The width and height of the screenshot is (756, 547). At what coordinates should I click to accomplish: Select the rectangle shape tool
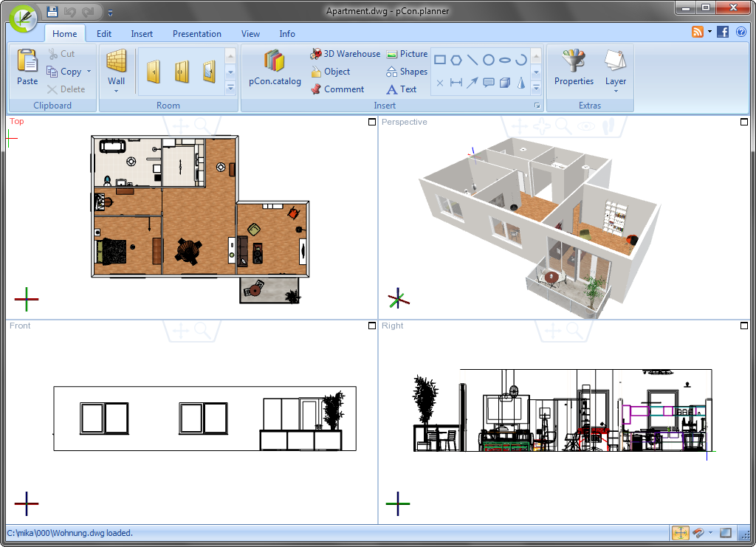(x=440, y=60)
